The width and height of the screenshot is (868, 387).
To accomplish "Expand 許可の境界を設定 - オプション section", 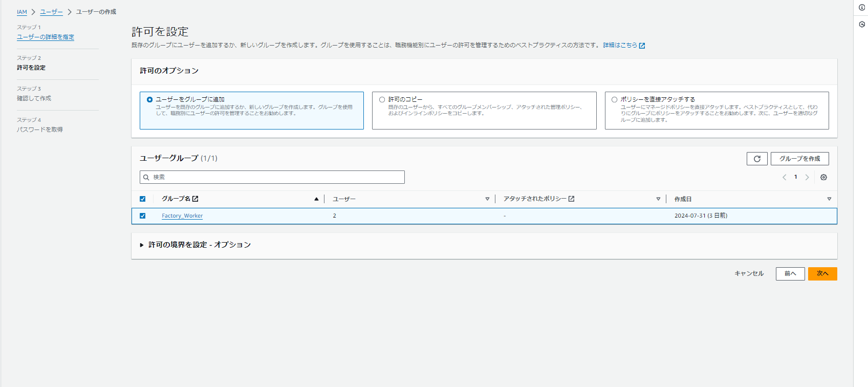I will point(196,245).
